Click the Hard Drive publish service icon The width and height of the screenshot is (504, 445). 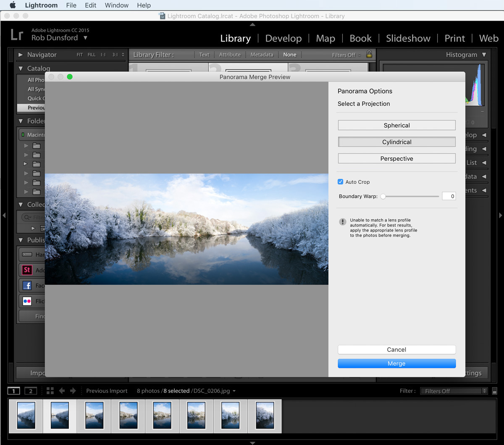pos(26,254)
